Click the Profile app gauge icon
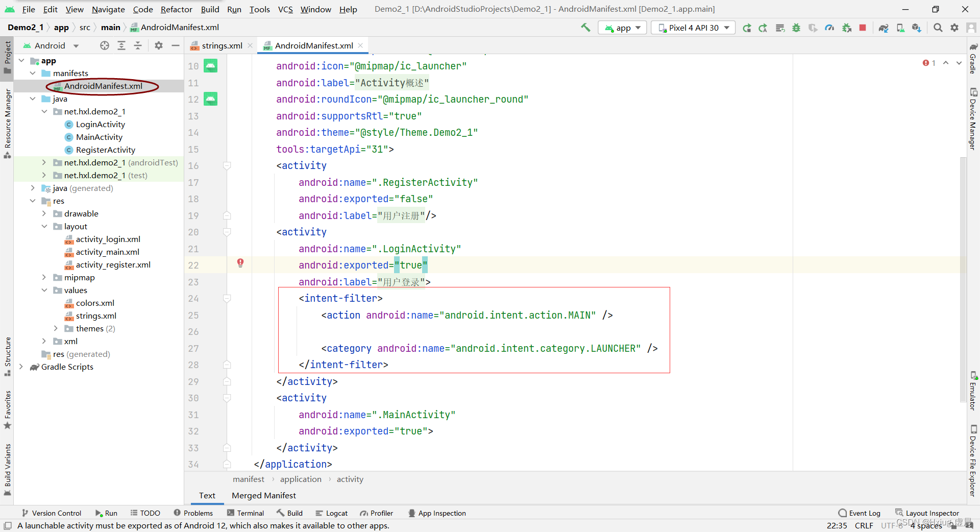This screenshot has height=532, width=980. 829,28
